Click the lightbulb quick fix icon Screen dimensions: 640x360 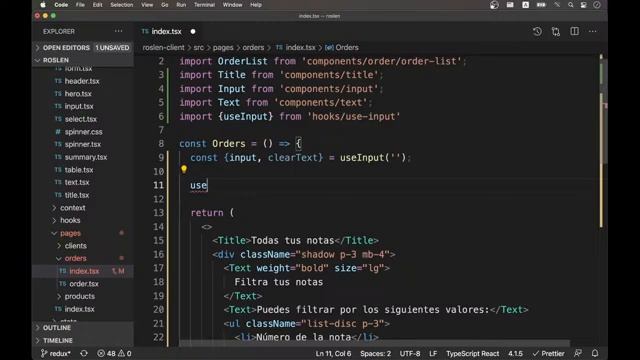click(x=184, y=169)
